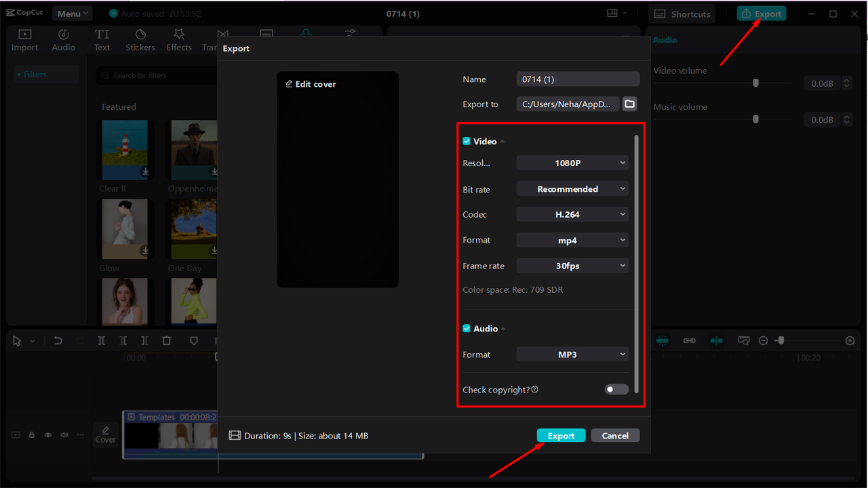This screenshot has width=868, height=488.
Task: Download the Clear II filter
Action: click(144, 172)
